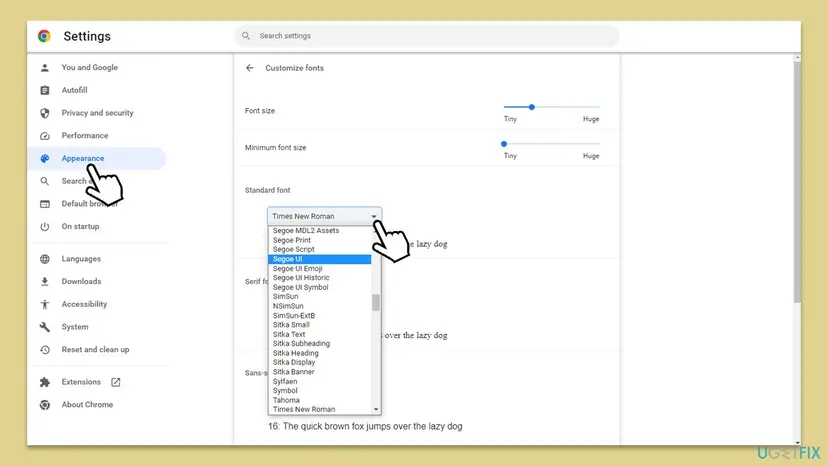Click the person icon for You and Google
Image resolution: width=828 pixels, height=466 pixels.
[x=45, y=68]
